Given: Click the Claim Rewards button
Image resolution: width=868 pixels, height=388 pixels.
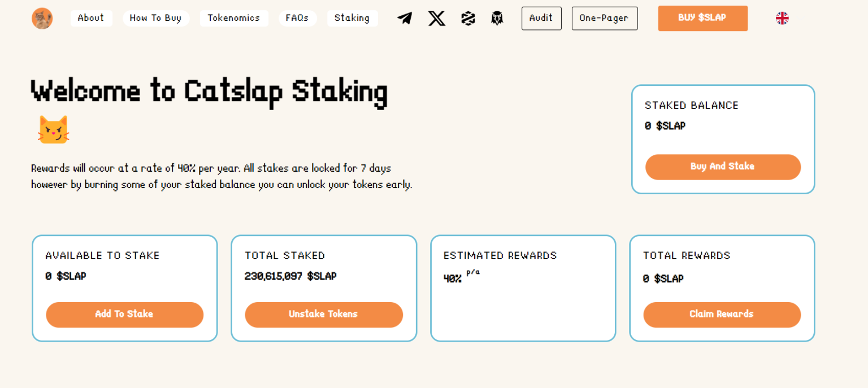Looking at the screenshot, I should click(x=722, y=315).
